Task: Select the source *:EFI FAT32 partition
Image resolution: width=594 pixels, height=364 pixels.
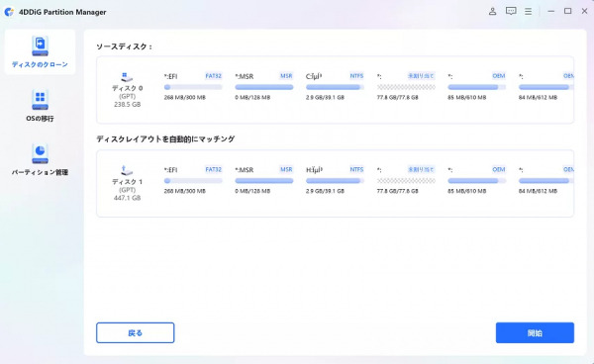Action: [193, 87]
